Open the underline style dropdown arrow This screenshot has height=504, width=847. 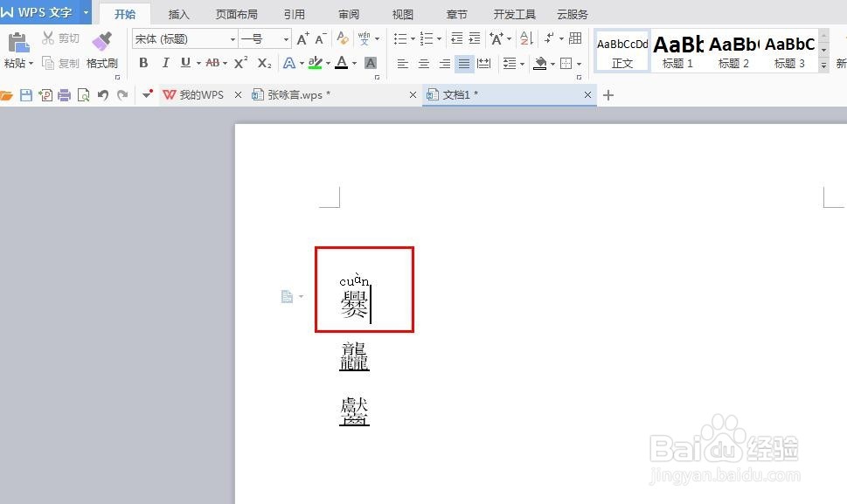(x=198, y=64)
